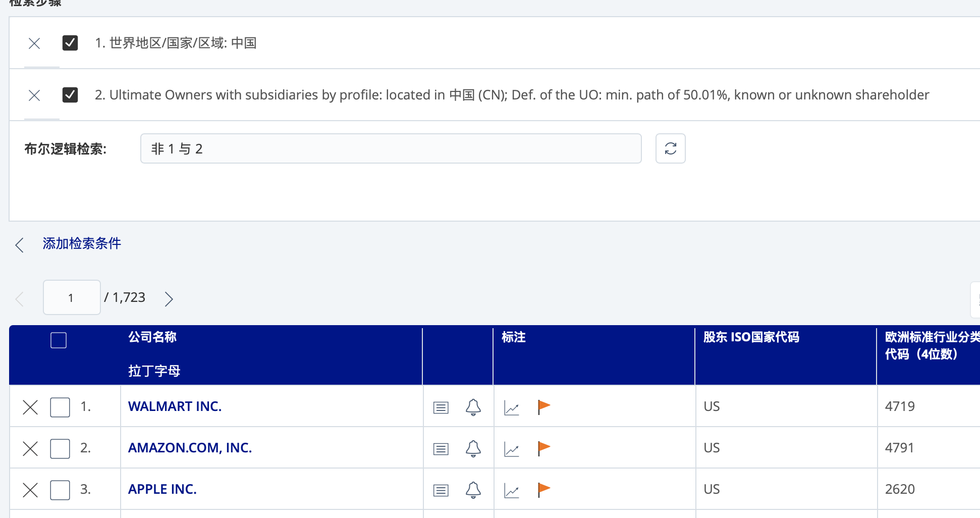Click the 股东 ISO国家代码 column header
Viewport: 980px width, 518px height.
[751, 337]
